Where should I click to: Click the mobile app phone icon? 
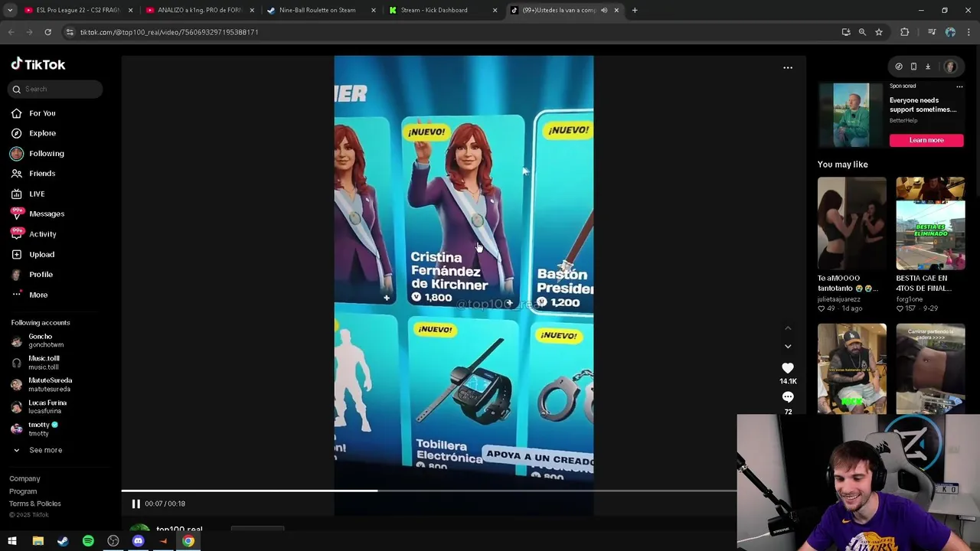913,67
